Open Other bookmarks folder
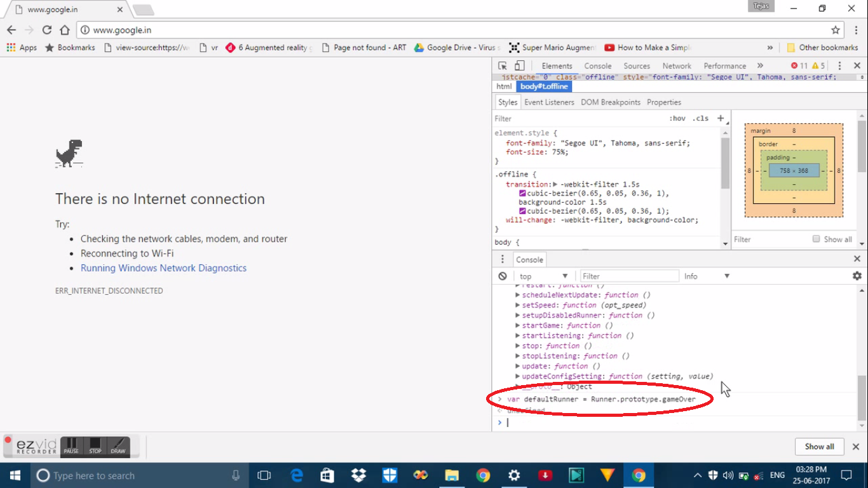Viewport: 868px width, 488px height. tap(822, 48)
